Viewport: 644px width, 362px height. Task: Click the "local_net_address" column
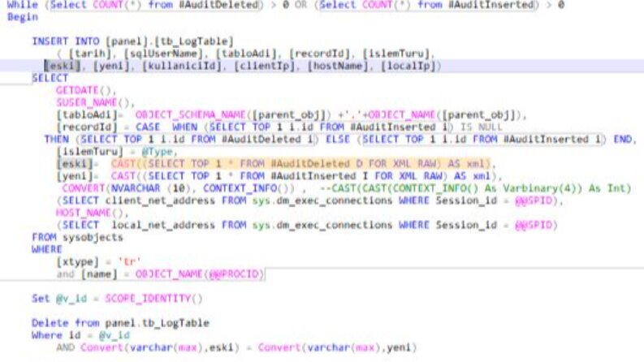pos(163,225)
